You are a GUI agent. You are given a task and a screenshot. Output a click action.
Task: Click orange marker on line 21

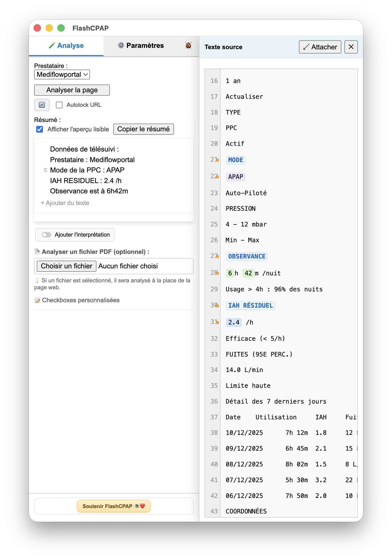(217, 160)
